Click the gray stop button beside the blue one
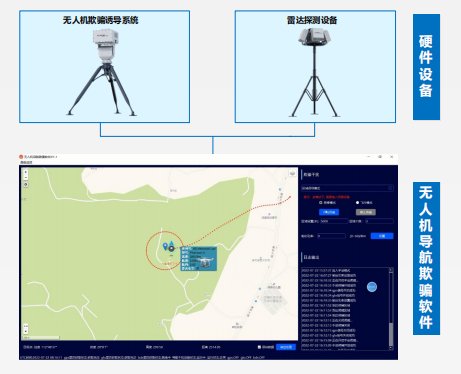This screenshot has width=461, height=374. [366, 212]
